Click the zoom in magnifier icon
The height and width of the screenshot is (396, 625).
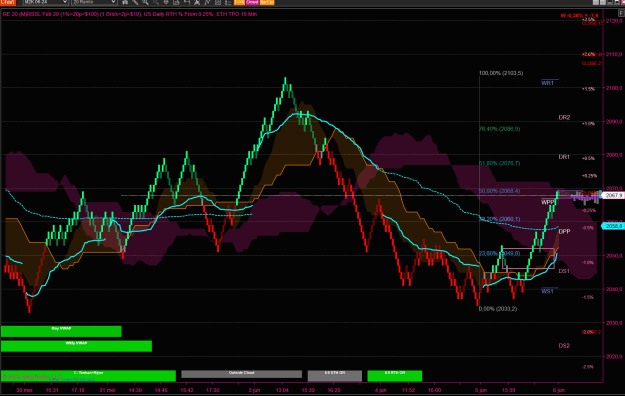point(145,2)
